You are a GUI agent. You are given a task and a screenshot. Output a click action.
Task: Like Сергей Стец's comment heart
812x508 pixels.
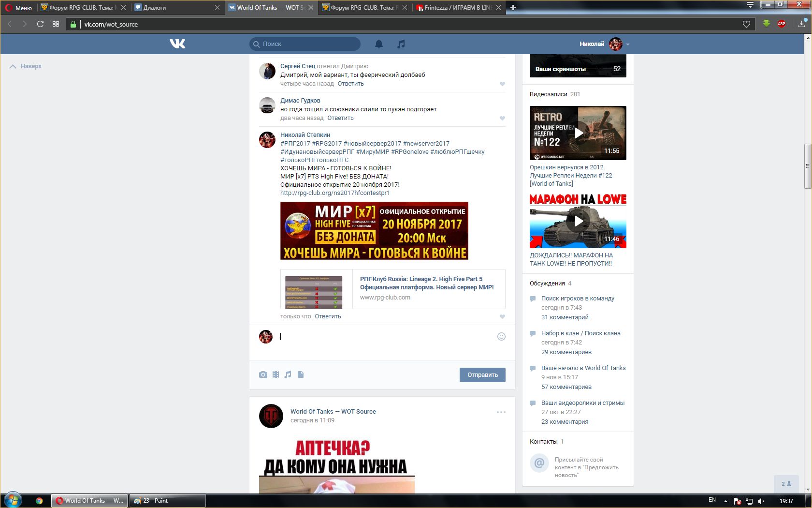502,84
